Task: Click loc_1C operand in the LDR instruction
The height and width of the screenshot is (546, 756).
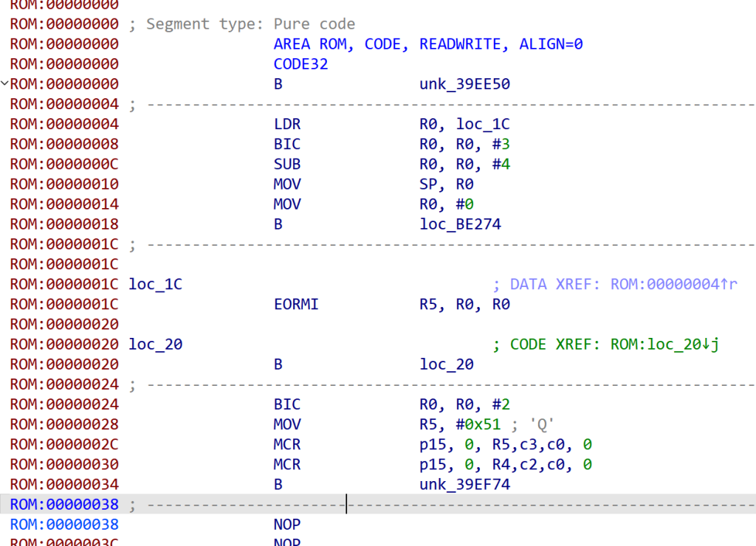Action: point(482,124)
